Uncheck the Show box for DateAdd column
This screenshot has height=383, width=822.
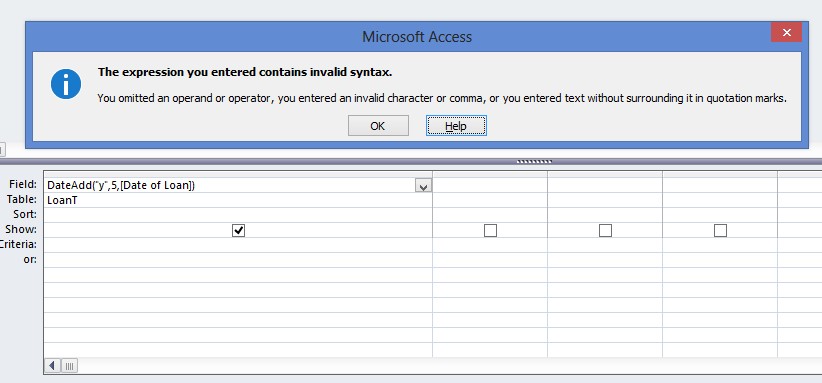[x=239, y=231]
